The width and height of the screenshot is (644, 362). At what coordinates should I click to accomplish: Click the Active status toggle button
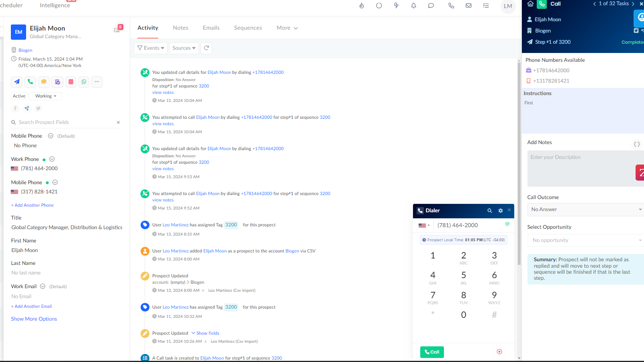click(x=19, y=96)
